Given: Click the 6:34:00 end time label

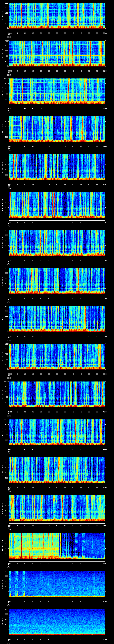Looking at the screenshot, I should (x=105, y=184).
